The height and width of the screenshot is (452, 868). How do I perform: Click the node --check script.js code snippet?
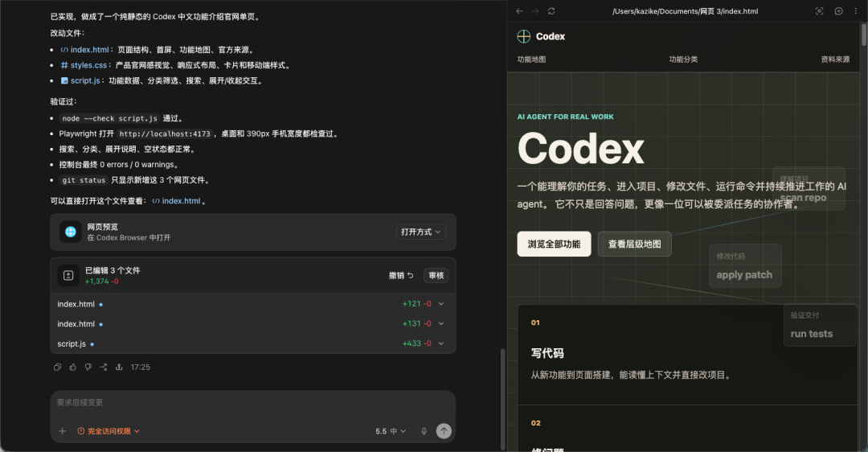point(109,118)
